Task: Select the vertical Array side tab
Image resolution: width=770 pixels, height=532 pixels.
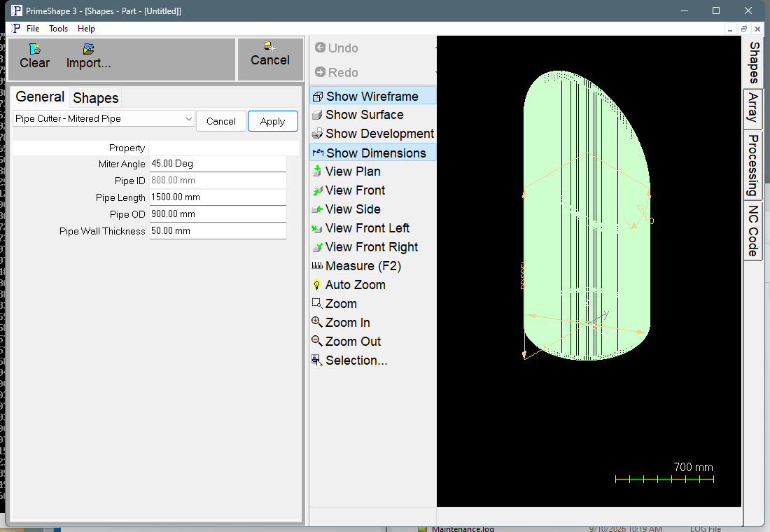Action: [x=752, y=108]
